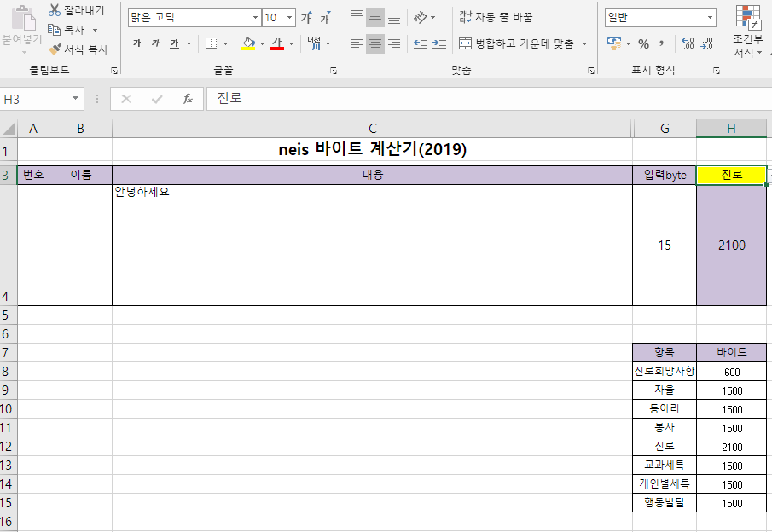The width and height of the screenshot is (772, 532).
Task: Click the Insert Function fx icon
Action: [x=187, y=99]
